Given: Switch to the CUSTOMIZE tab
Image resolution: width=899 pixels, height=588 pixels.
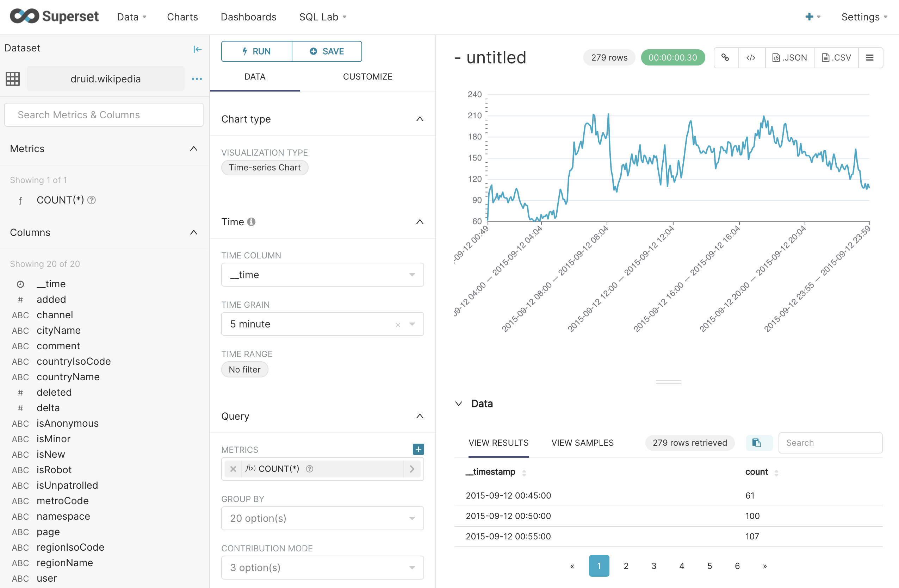Looking at the screenshot, I should click(x=367, y=76).
